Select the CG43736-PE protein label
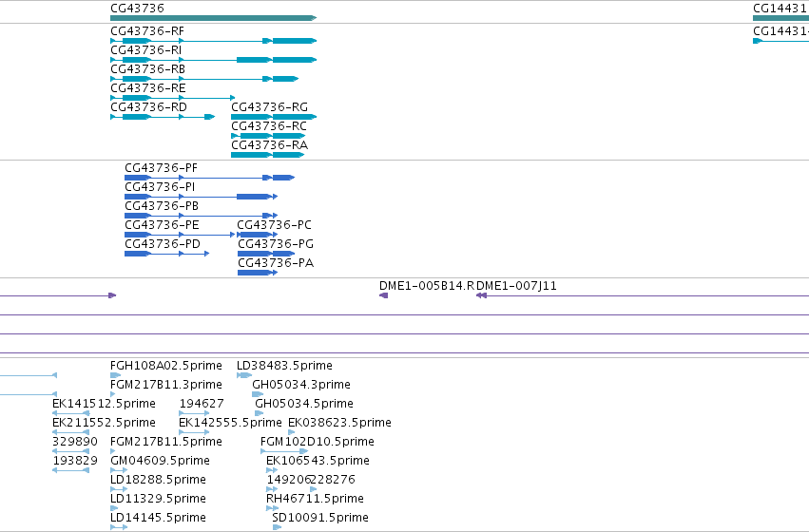The image size is (809, 532). (x=162, y=226)
